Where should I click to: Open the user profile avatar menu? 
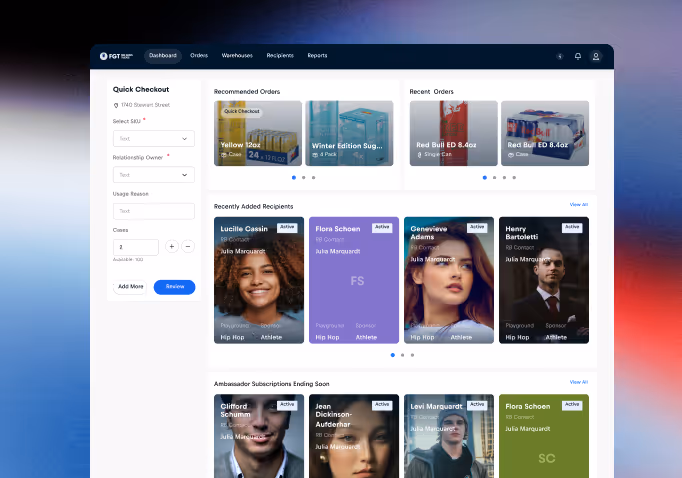coord(595,56)
